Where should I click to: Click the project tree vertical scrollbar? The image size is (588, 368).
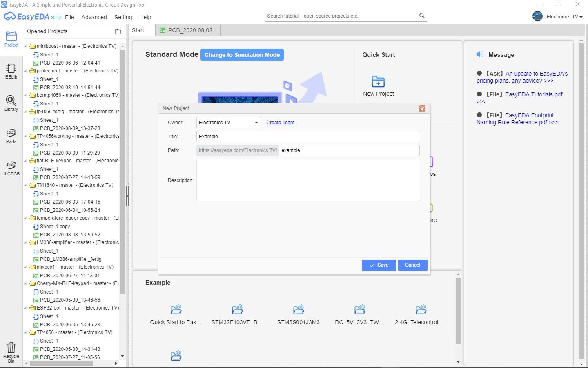coord(122,172)
